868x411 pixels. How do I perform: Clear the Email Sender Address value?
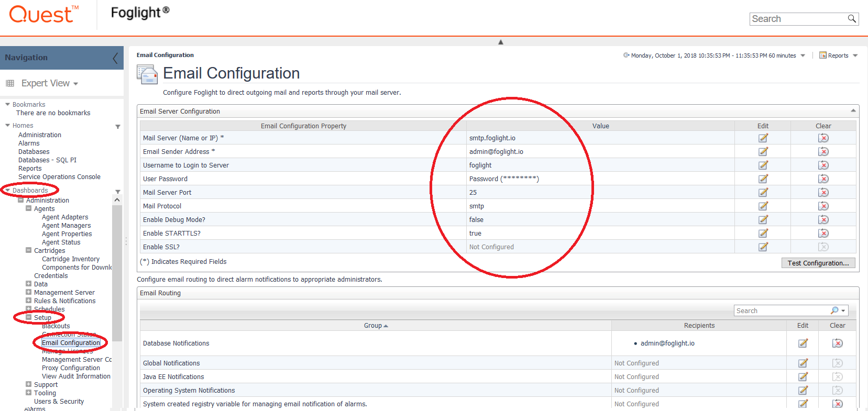(x=823, y=151)
